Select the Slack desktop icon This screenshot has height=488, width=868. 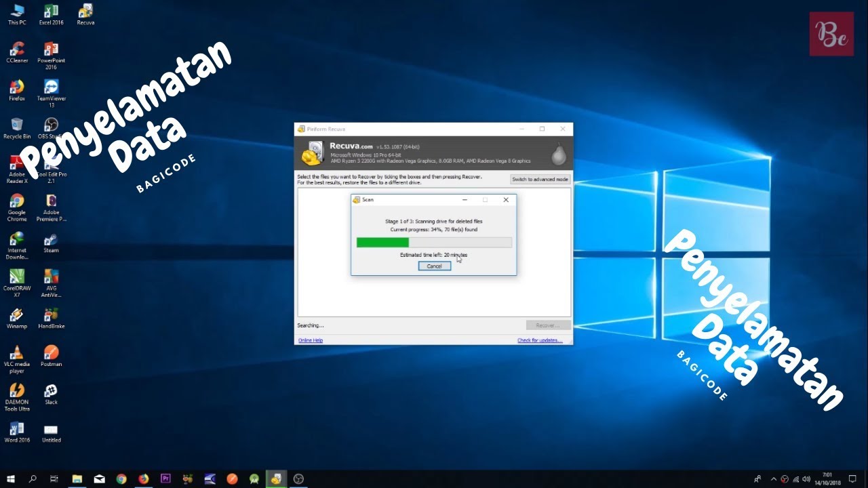pyautogui.click(x=51, y=394)
